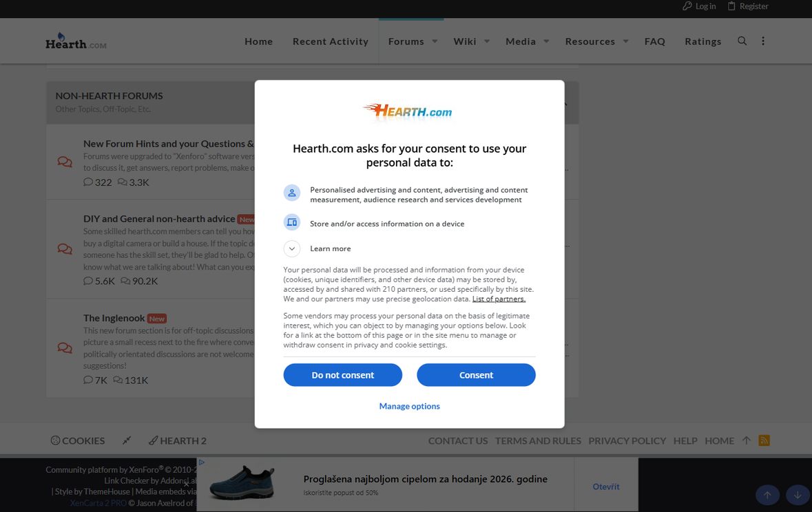Click the blue Consent button
This screenshot has height=512, width=812.
pos(476,375)
